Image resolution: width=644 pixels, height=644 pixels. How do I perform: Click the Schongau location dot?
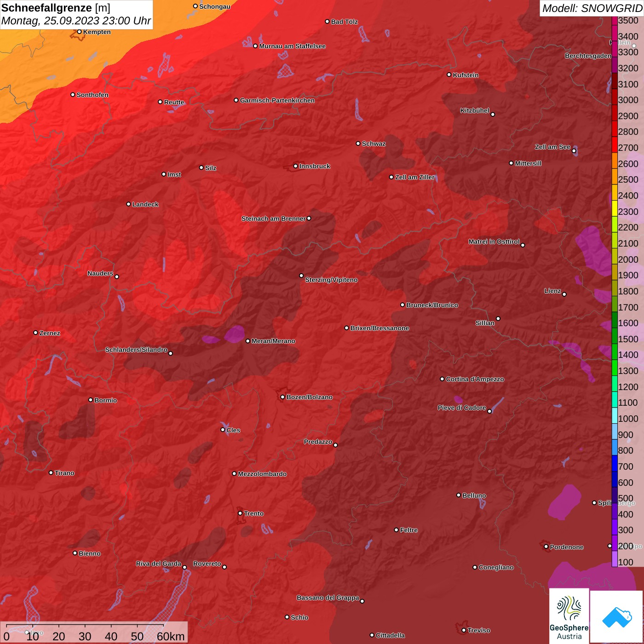tap(195, 6)
